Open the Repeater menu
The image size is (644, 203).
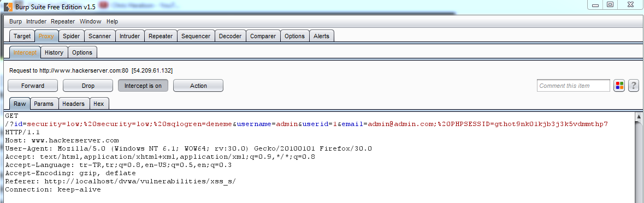(x=63, y=21)
